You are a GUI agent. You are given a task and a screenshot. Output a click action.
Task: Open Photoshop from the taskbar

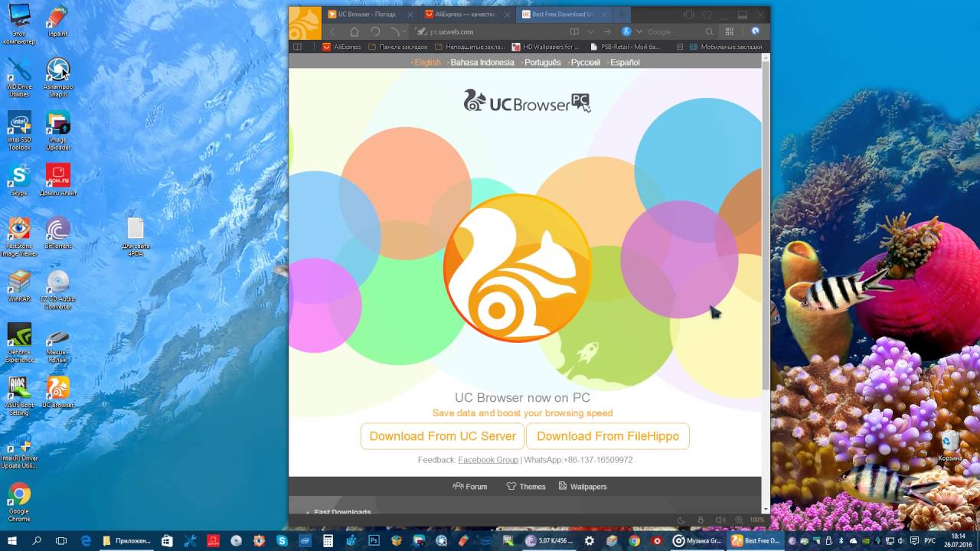[x=374, y=540]
